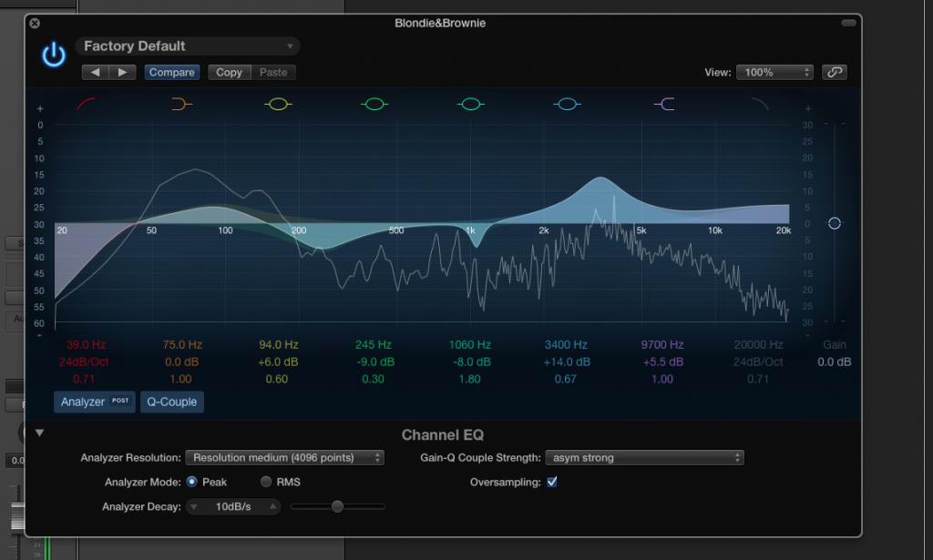Click the link icon next to View

833,72
